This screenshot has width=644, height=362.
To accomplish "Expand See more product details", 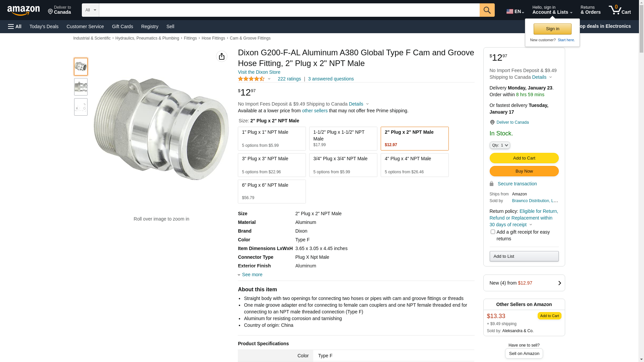I will pyautogui.click(x=252, y=275).
